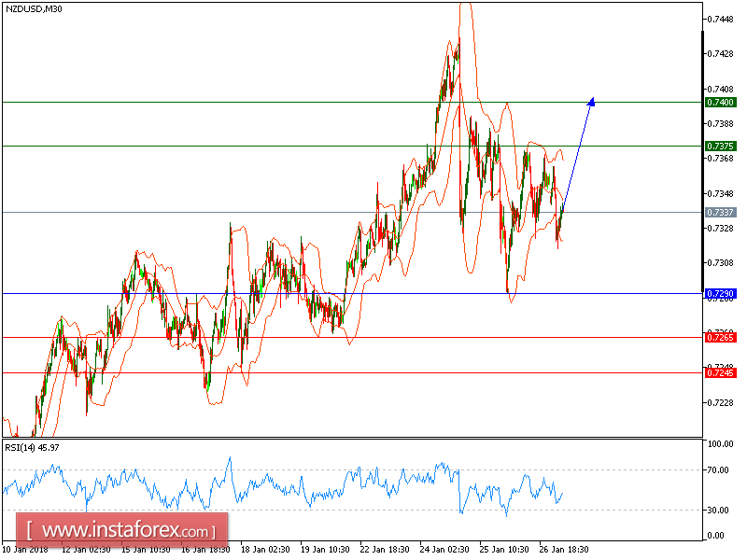747x560 pixels.
Task: Click the 0.7428 price scale value
Action: [720, 54]
